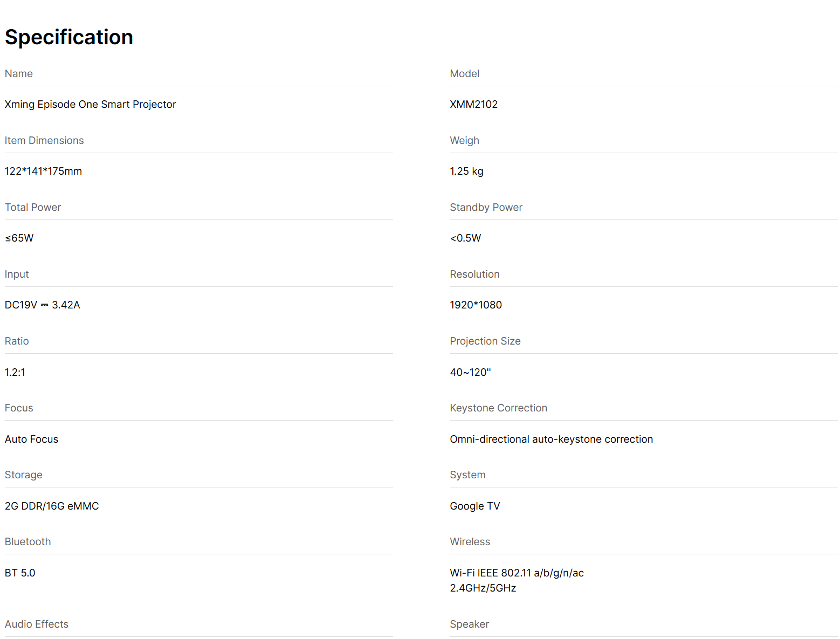Click the 122*141*175mm dimensions value
The height and width of the screenshot is (639, 840).
(43, 171)
